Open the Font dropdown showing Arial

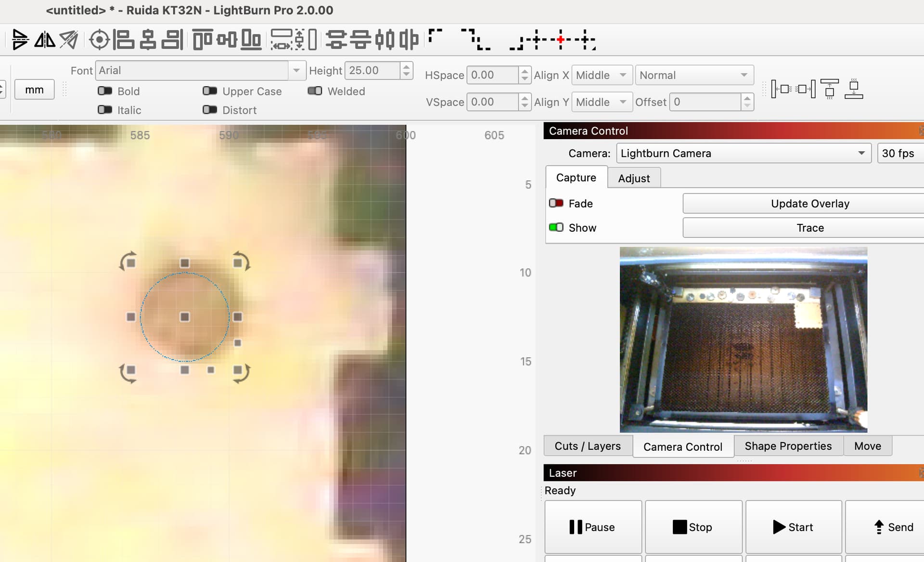[200, 70]
